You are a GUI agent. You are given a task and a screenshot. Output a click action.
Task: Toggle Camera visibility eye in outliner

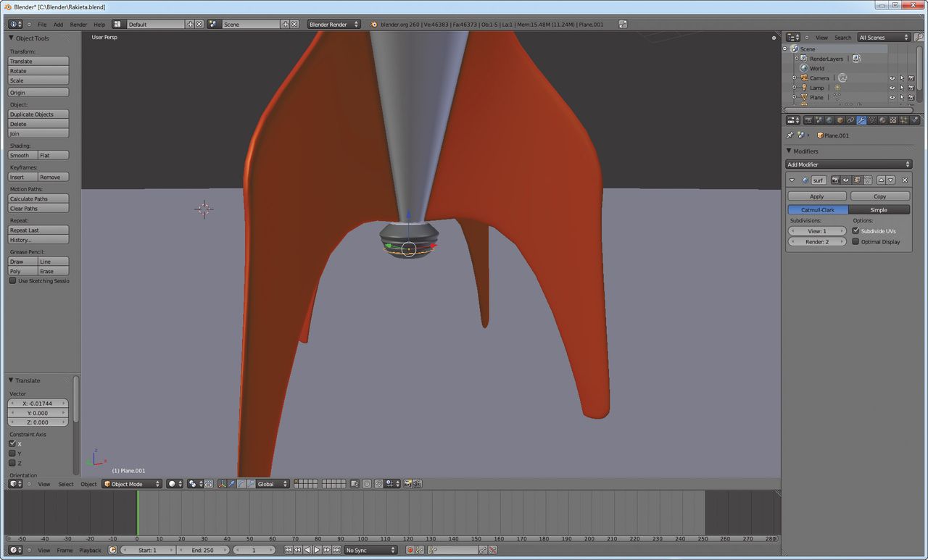coord(892,78)
